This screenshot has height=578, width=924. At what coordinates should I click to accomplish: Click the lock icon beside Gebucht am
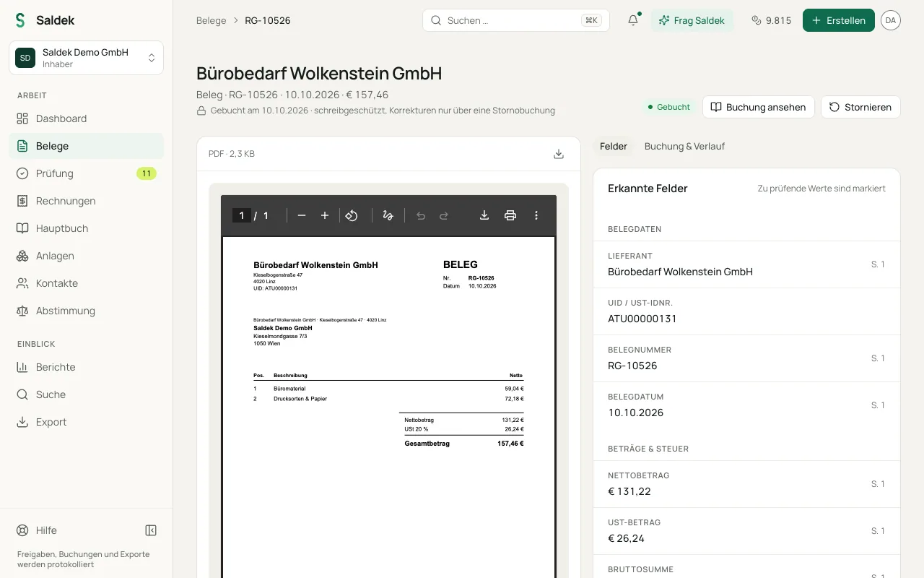pyautogui.click(x=201, y=111)
